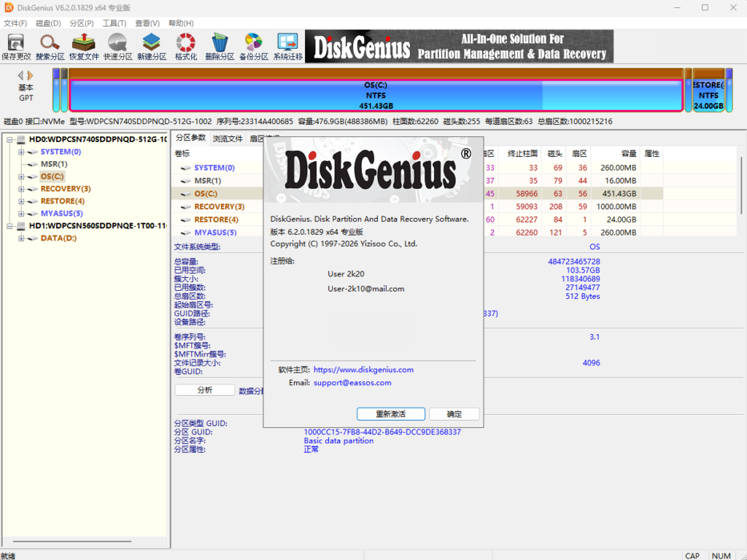The height and width of the screenshot is (560, 747).
Task: Expand the OS(C:) node in the disk tree
Action: [x=21, y=176]
